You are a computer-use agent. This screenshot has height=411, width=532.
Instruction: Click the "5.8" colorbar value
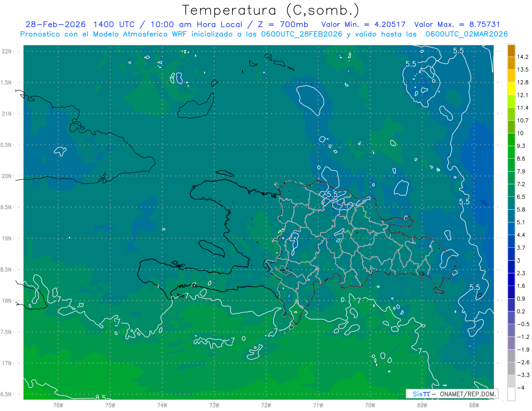click(x=521, y=210)
